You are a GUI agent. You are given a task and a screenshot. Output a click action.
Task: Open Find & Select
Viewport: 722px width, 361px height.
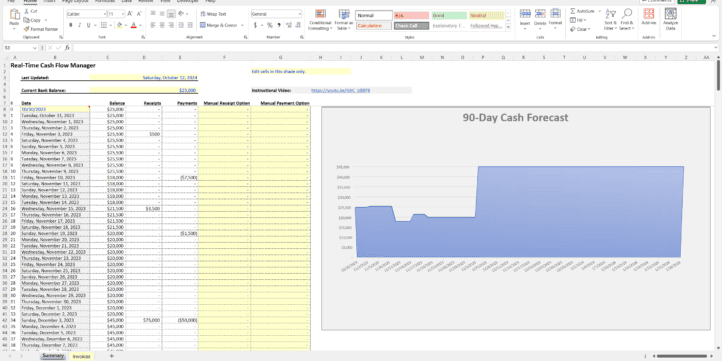point(627,19)
